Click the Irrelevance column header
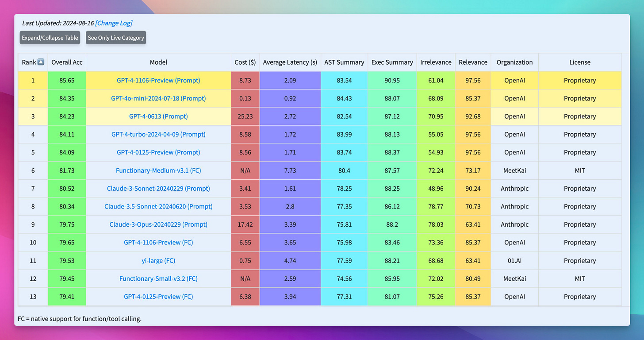 [x=436, y=62]
